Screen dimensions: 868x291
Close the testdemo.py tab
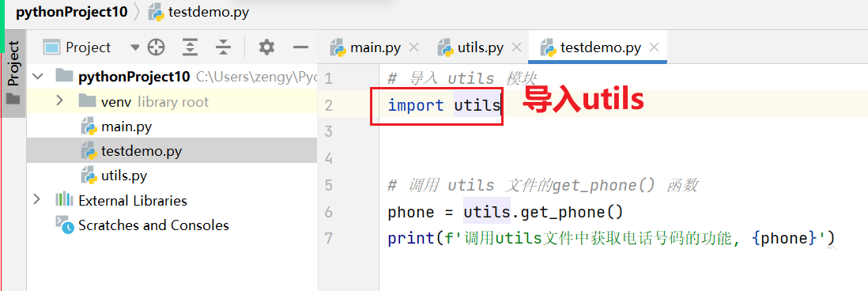(x=654, y=47)
